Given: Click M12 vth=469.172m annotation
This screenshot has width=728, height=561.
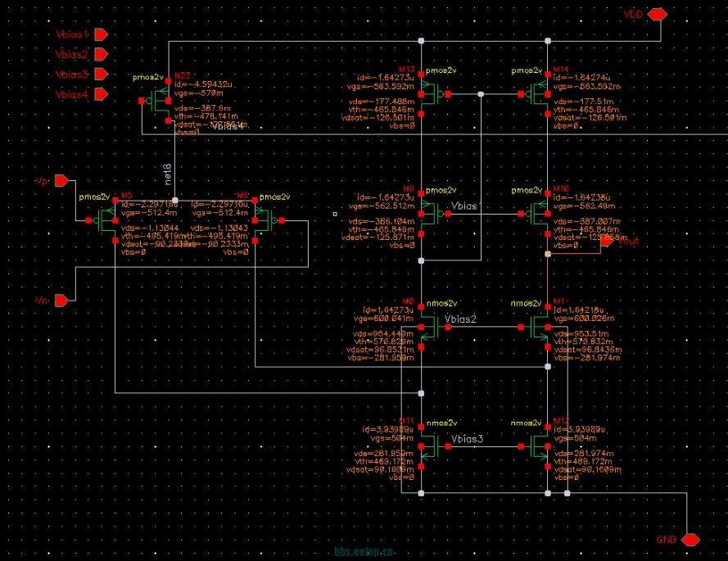Looking at the screenshot, I should [583, 462].
